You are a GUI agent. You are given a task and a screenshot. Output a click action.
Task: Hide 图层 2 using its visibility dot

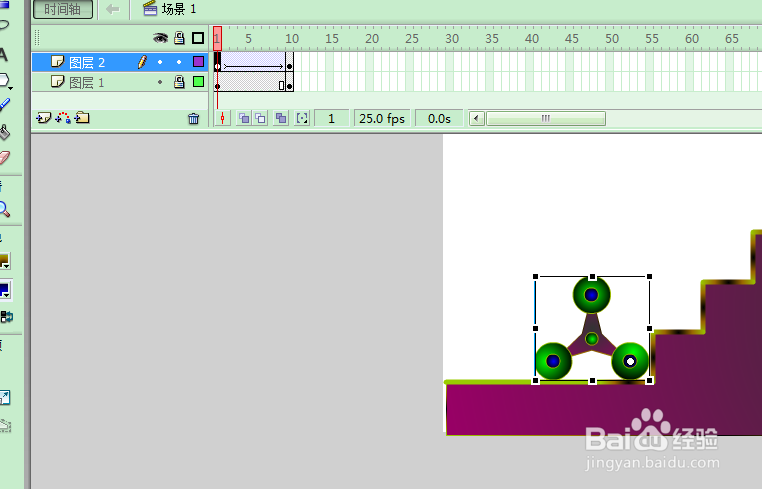coord(160,62)
